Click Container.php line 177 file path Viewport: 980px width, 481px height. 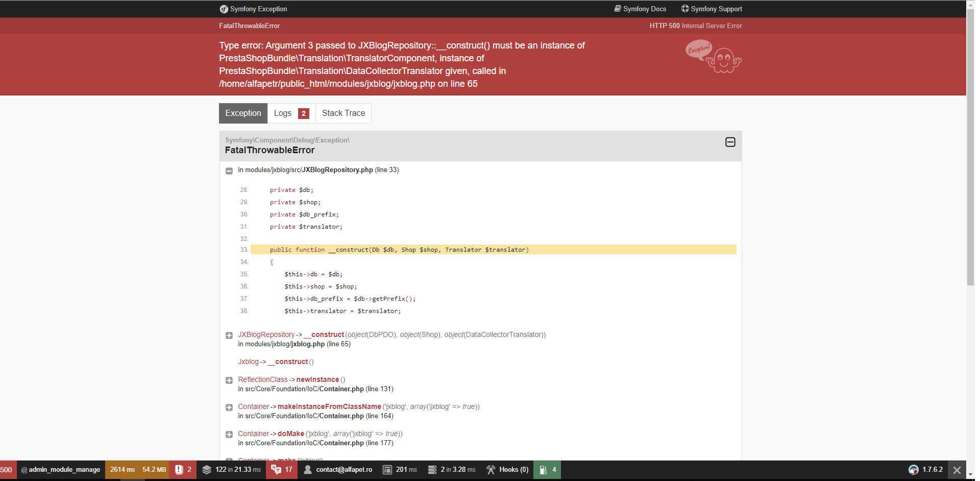[316, 443]
